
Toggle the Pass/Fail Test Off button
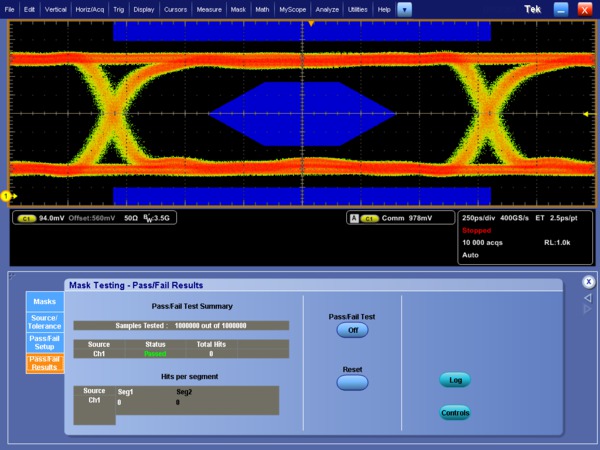(352, 329)
